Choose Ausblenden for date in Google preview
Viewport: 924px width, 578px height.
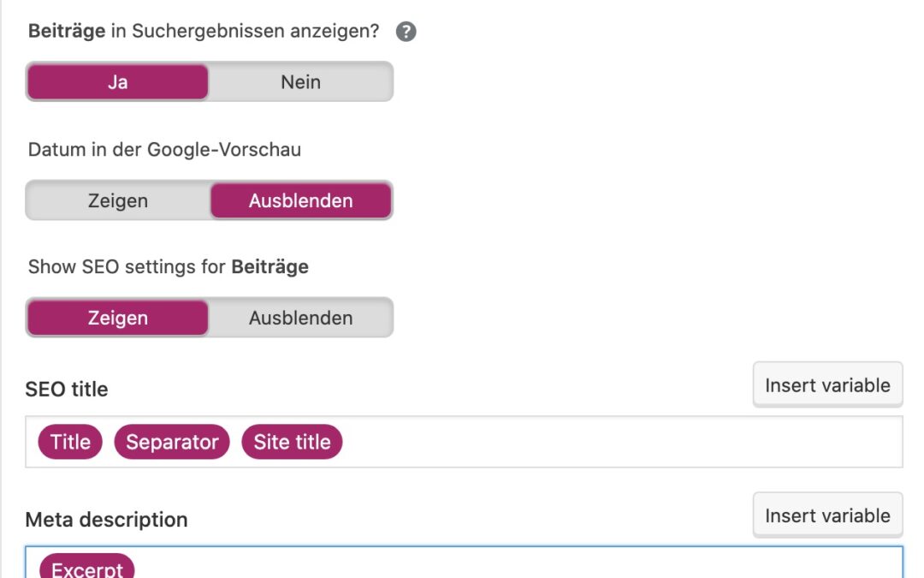(x=300, y=200)
